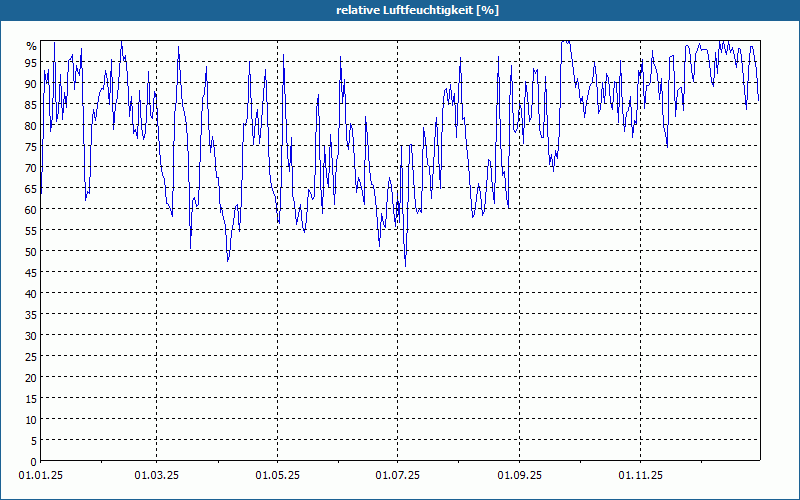Click the 01.03.25 date label
Viewport: 800px width, 500px height.
157,476
